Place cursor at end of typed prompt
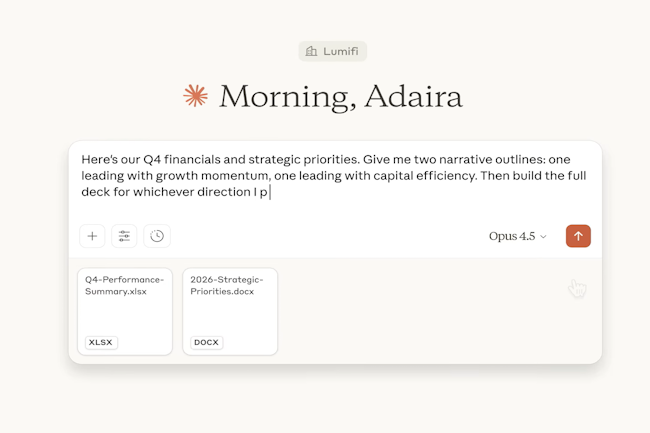The height and width of the screenshot is (433, 650). 271,193
